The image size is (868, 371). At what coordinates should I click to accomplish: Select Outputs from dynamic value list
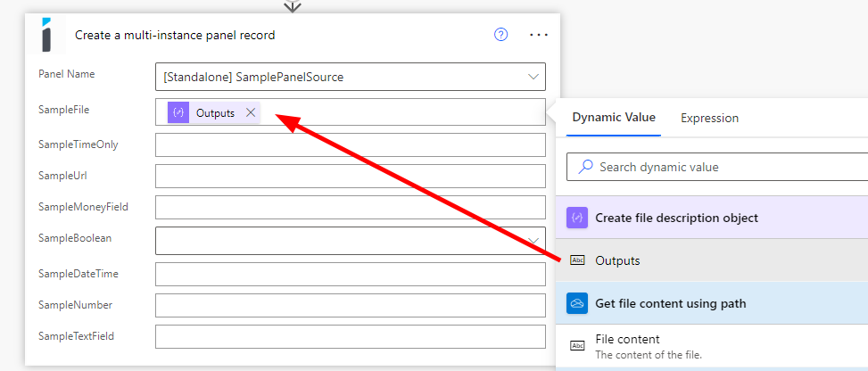pos(617,260)
